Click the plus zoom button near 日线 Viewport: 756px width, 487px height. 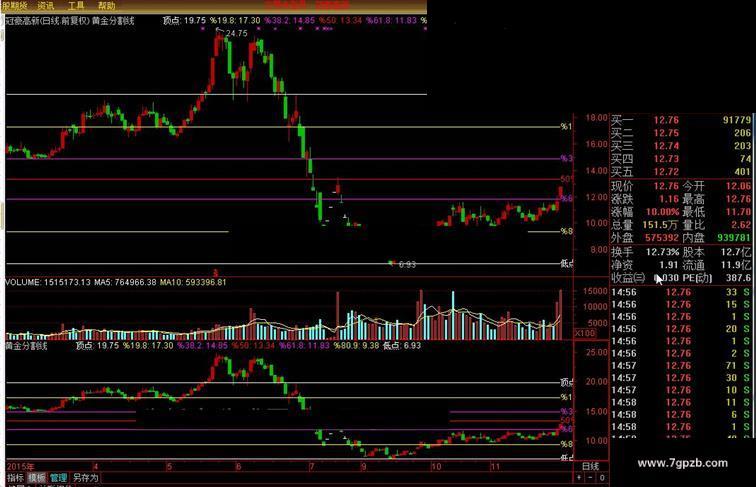[579, 477]
